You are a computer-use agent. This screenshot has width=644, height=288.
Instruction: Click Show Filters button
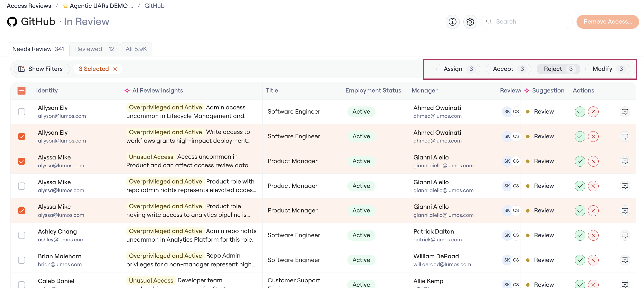42,69
